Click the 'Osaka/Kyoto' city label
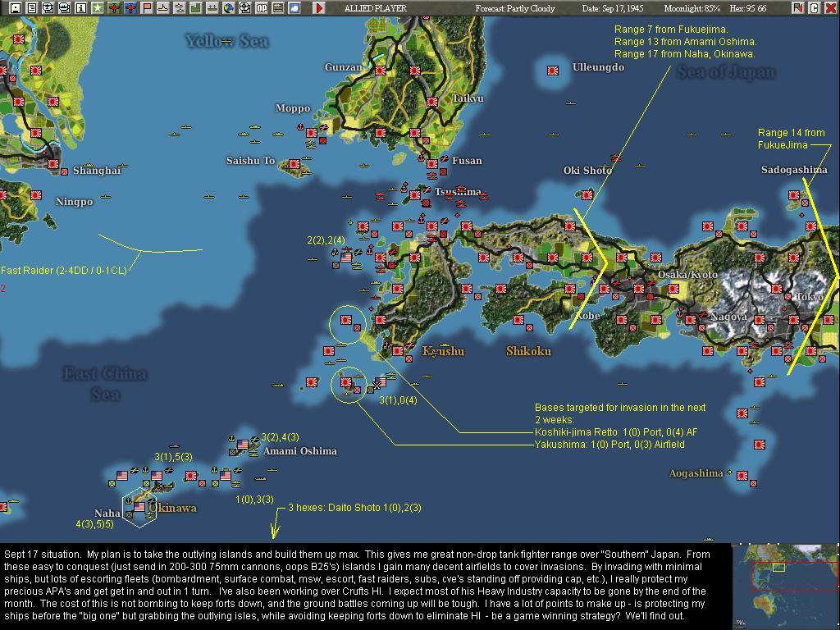 [x=687, y=274]
